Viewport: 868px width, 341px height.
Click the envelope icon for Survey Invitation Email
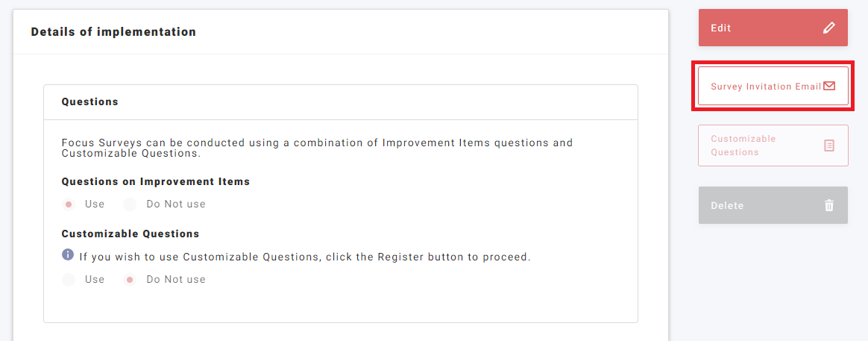coord(829,86)
